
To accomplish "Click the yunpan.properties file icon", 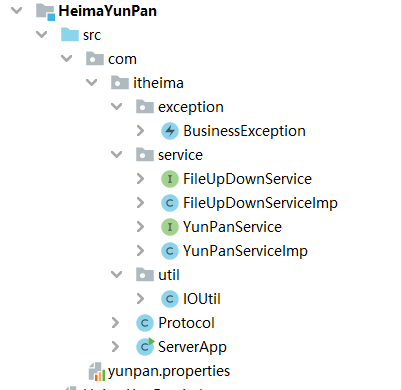I will coord(97,372).
